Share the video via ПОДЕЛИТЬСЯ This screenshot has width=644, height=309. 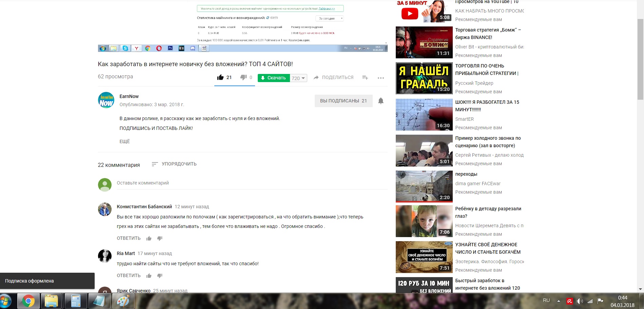[x=333, y=78]
